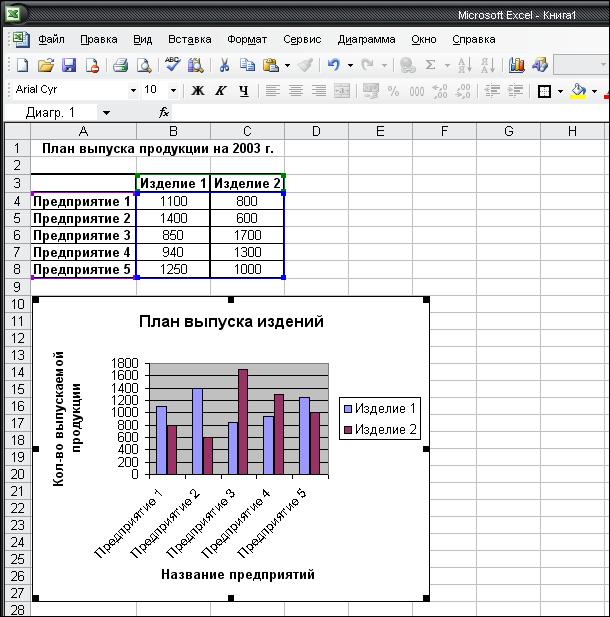Open the Правка menu
The width and height of the screenshot is (610, 617).
98,39
